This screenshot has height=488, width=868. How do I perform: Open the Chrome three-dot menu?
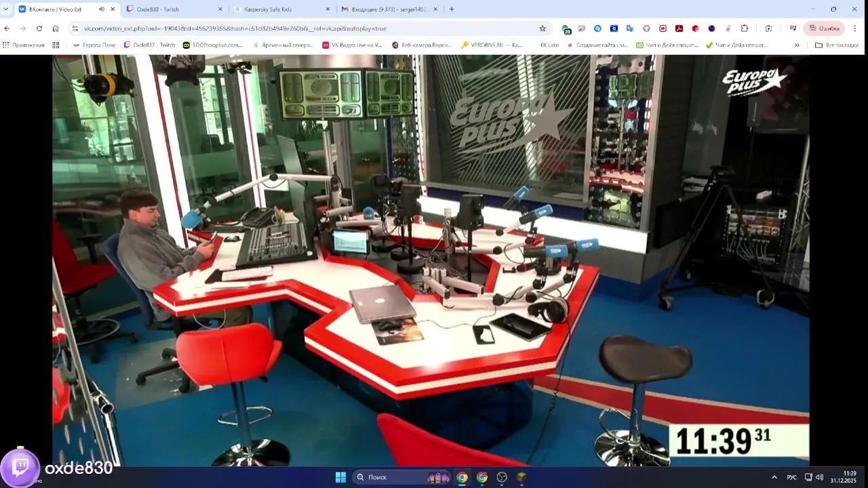[x=855, y=28]
